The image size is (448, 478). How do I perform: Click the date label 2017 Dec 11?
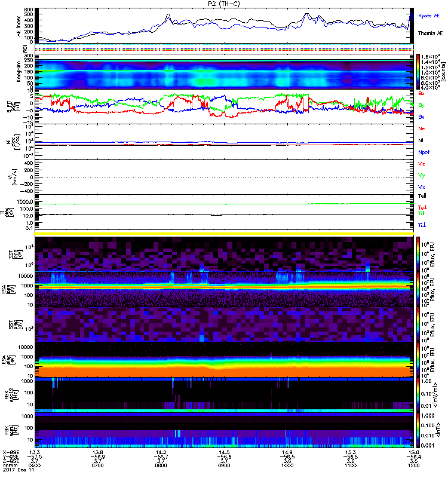[19, 470]
